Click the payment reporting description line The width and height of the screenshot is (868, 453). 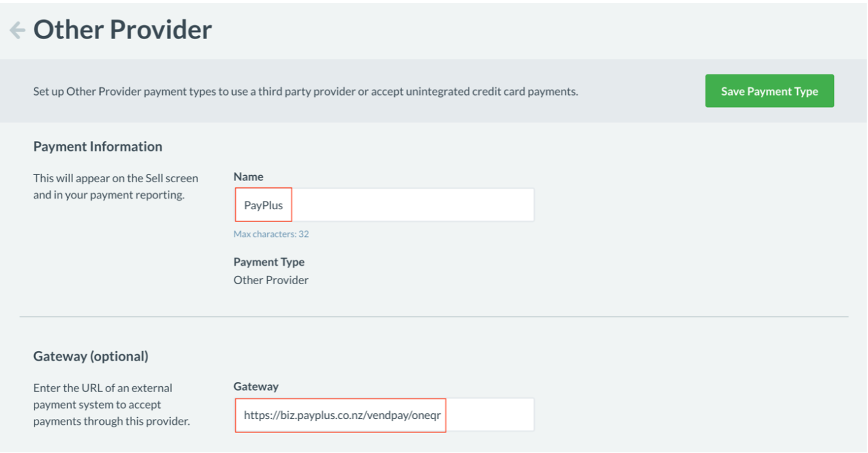[108, 195]
